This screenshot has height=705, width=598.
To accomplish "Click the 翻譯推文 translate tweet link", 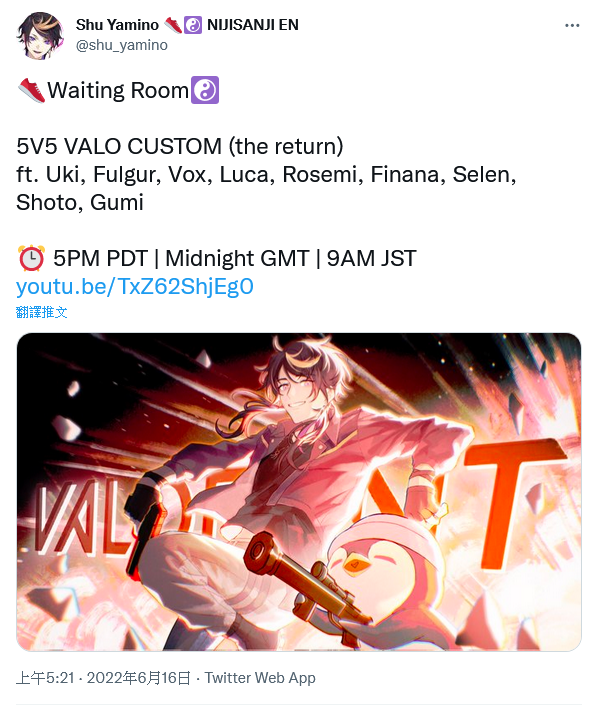I will pos(41,312).
